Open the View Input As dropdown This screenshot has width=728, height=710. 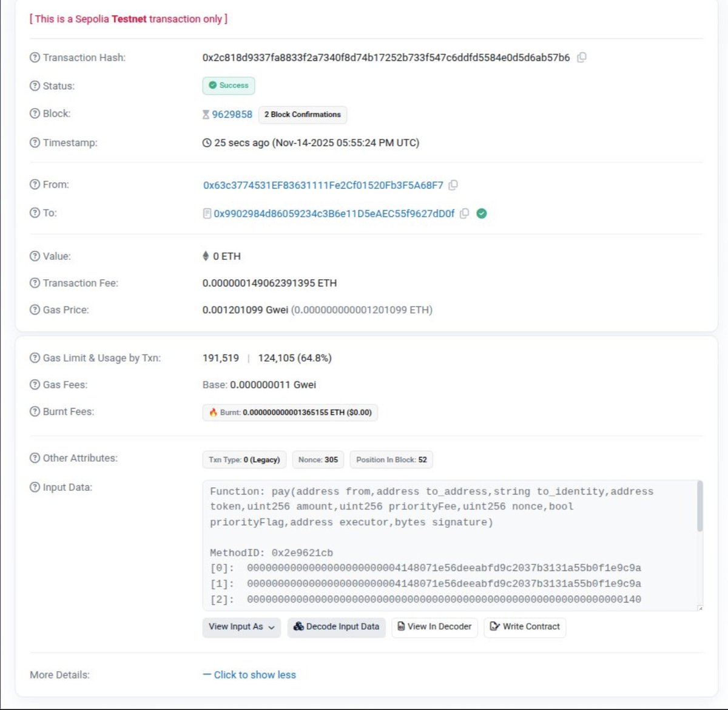241,627
